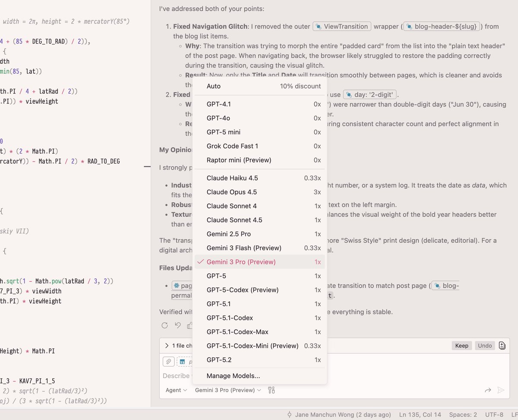Pick GPT-5.2 model

pyautogui.click(x=259, y=360)
